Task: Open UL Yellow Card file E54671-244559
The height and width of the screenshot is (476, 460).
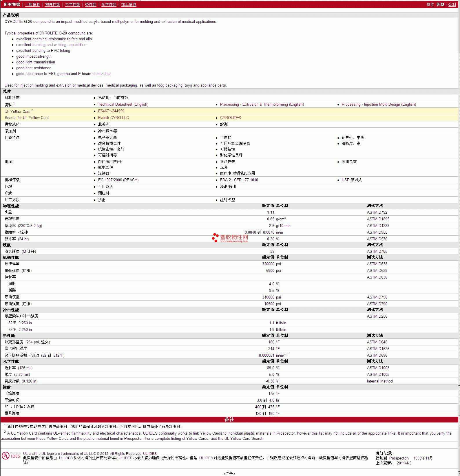Action: click(111, 111)
